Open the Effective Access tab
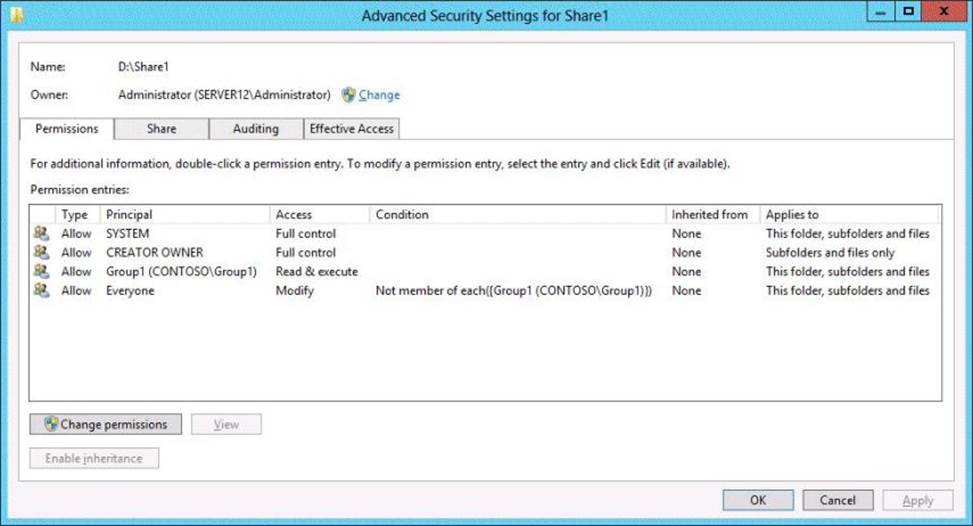Screen dimensions: 973x526 (351, 129)
